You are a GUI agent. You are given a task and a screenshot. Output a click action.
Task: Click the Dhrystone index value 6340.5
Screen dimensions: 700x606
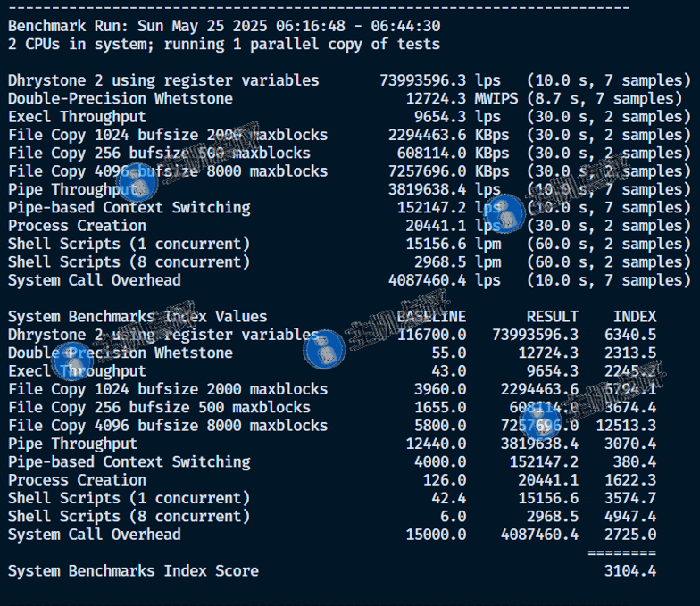(629, 335)
